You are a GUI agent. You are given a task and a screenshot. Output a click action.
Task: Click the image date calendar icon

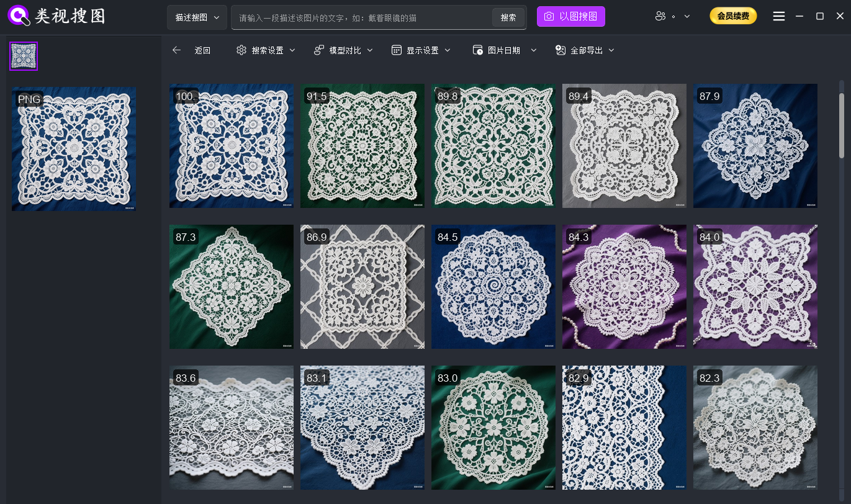478,50
